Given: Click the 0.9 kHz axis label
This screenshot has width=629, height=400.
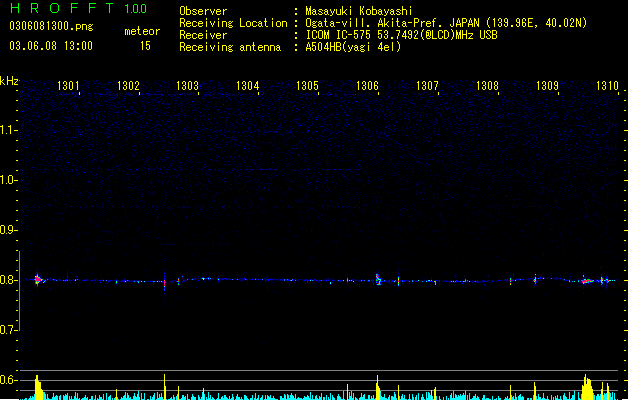Looking at the screenshot, I should pos(8,230).
